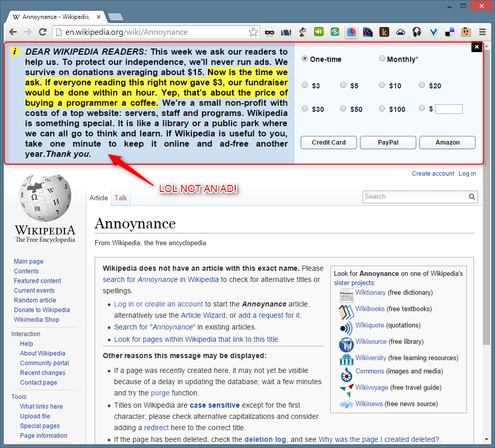
Task: Click the search magnifier icon
Action: tap(471, 197)
